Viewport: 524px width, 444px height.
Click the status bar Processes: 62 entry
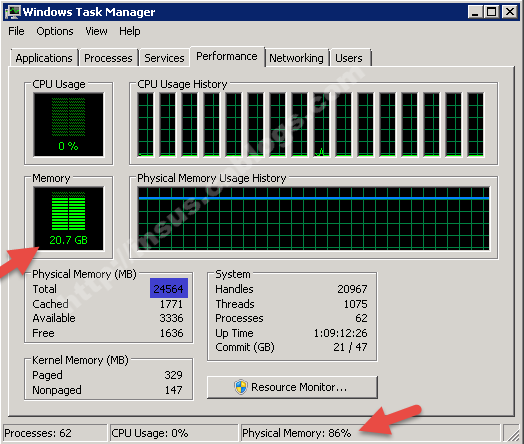click(55, 433)
